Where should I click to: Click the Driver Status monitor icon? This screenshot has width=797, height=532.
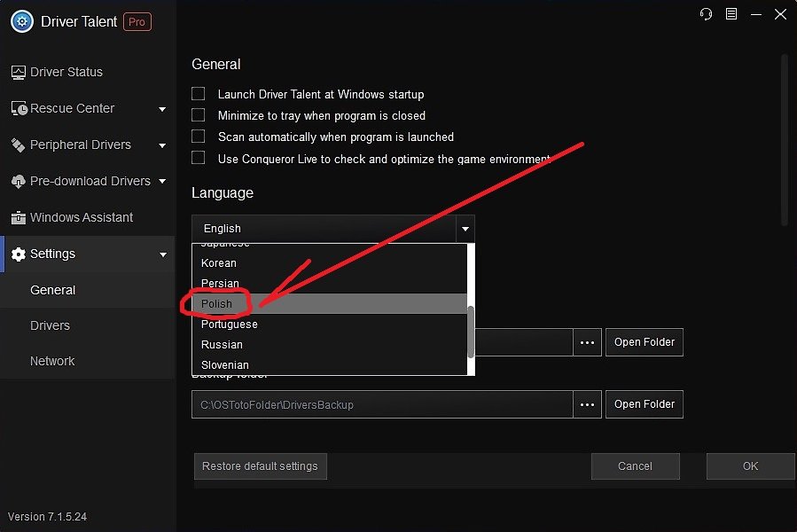coord(19,72)
